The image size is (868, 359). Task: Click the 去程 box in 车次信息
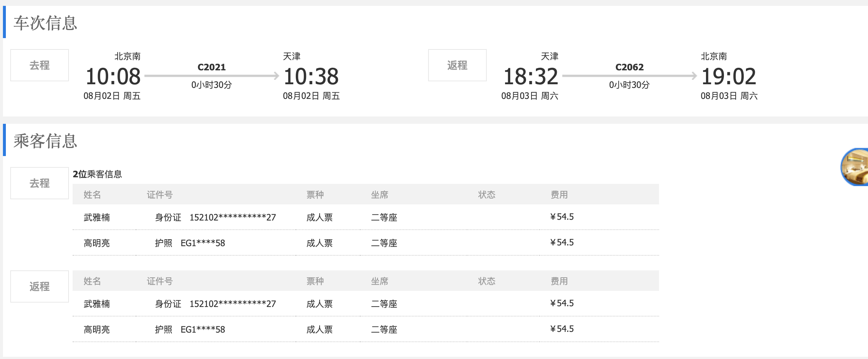pos(40,65)
